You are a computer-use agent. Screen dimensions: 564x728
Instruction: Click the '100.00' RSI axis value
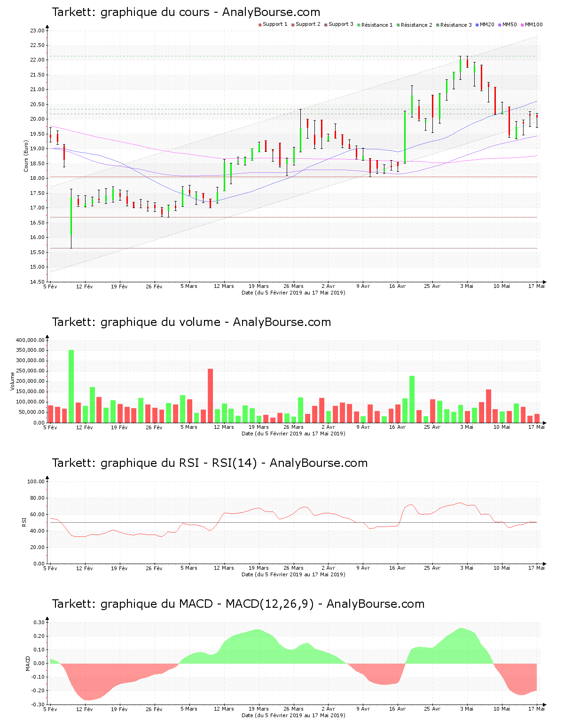click(x=36, y=481)
